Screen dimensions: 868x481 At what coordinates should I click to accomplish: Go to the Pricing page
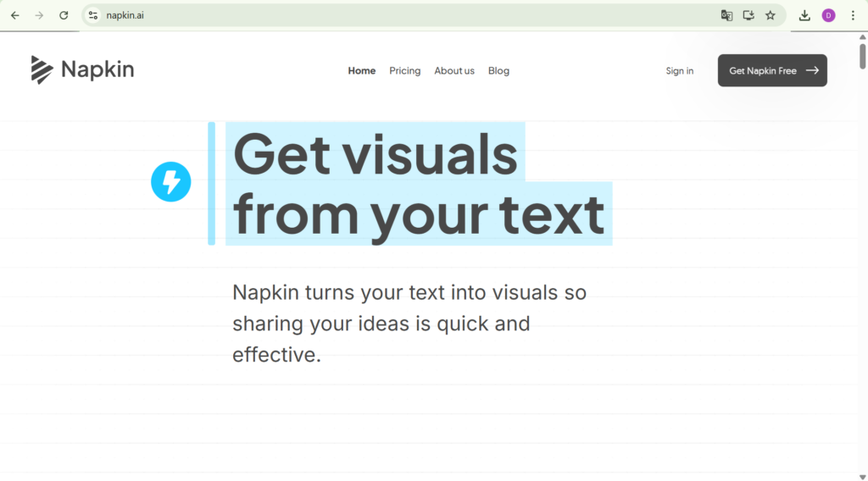click(x=404, y=71)
